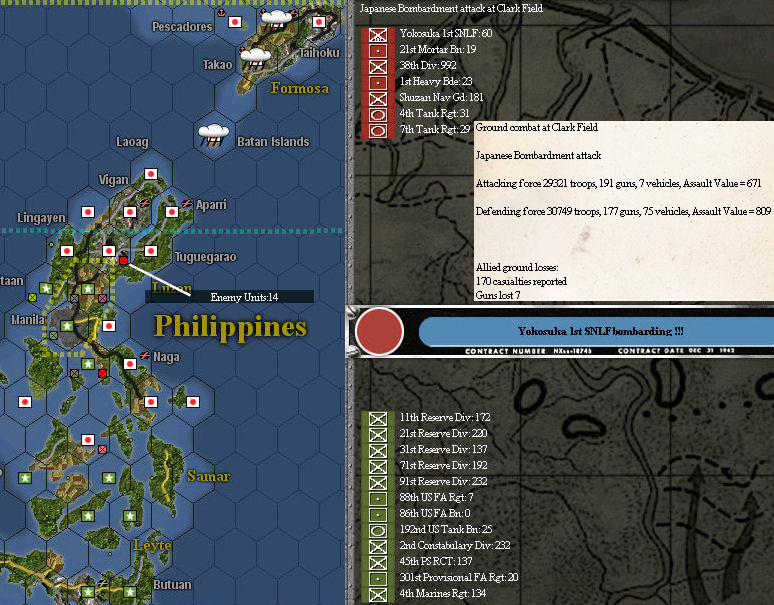
Task: Click the '192nd US Tank Bn: 25' text entry
Action: point(446,529)
